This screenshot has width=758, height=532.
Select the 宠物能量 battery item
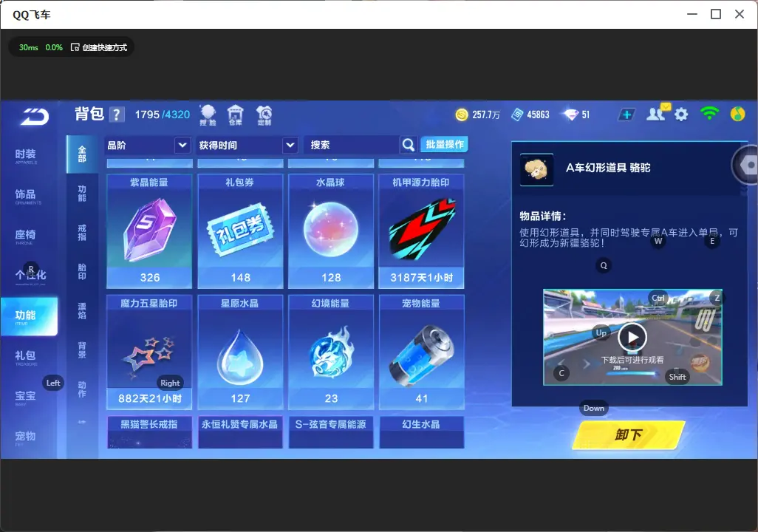[421, 352]
